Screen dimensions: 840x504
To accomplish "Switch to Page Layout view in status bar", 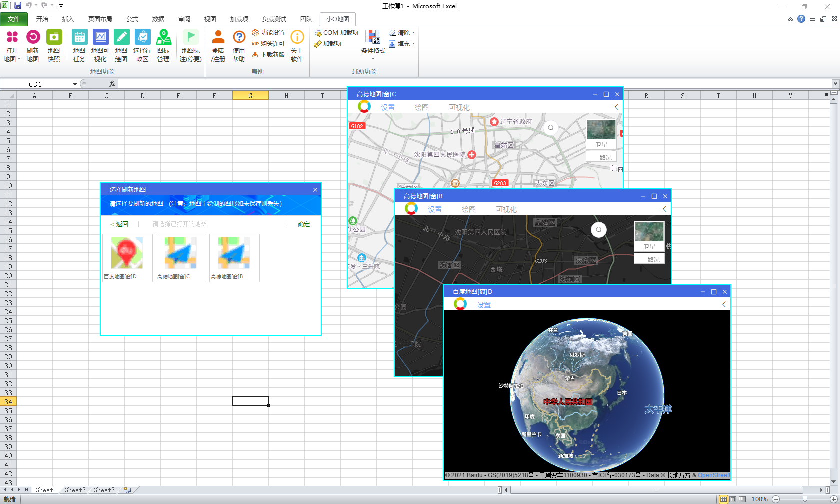I will pyautogui.click(x=733, y=499).
